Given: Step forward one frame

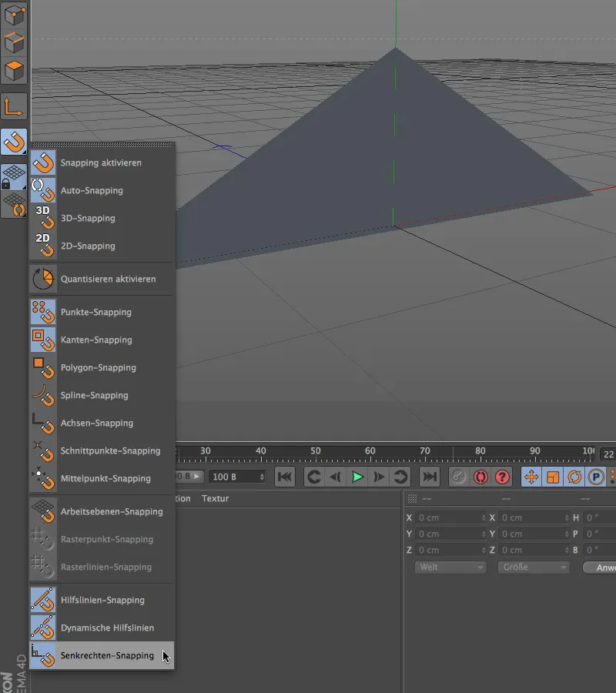Looking at the screenshot, I should click(379, 477).
